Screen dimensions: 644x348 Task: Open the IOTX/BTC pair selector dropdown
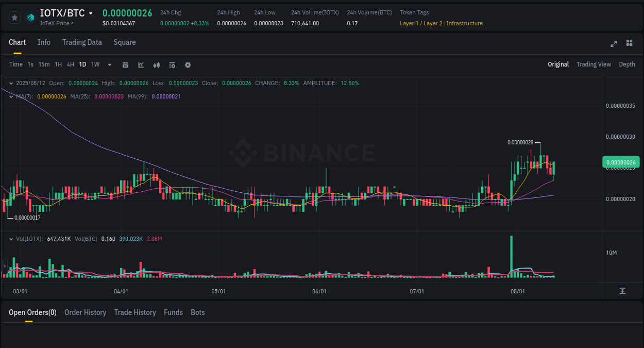[92, 12]
